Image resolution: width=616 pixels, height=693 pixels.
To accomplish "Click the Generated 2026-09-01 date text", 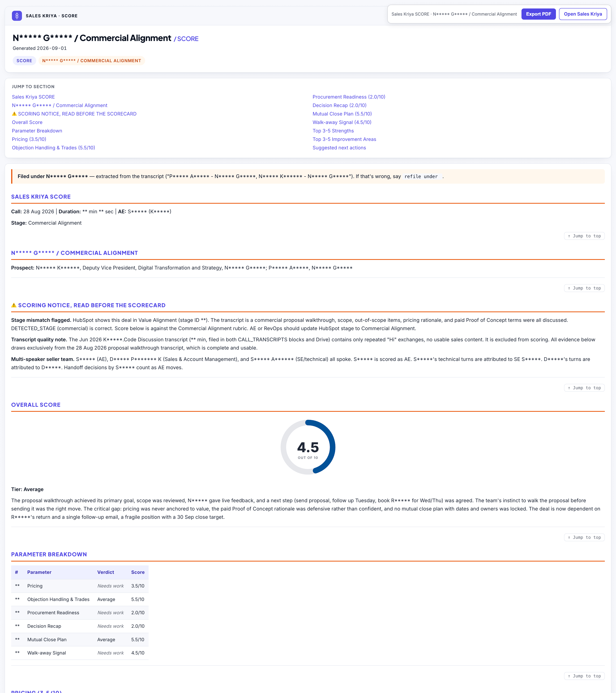I will tap(40, 48).
